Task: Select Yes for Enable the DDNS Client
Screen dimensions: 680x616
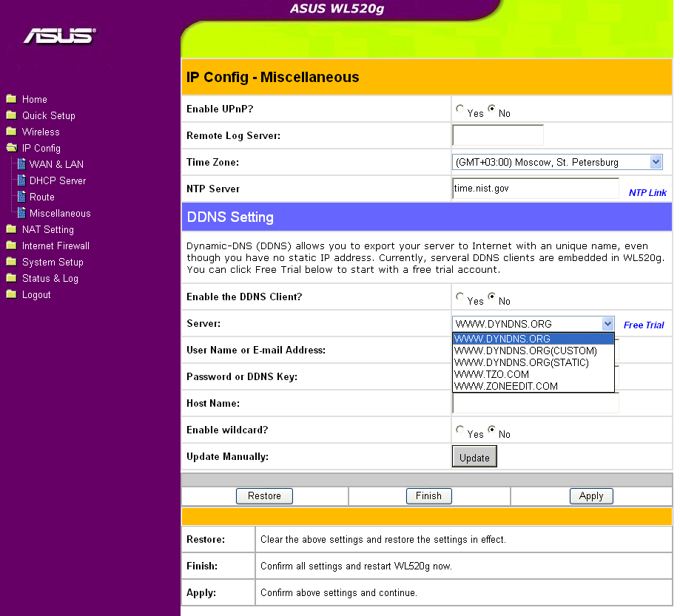Action: click(459, 296)
